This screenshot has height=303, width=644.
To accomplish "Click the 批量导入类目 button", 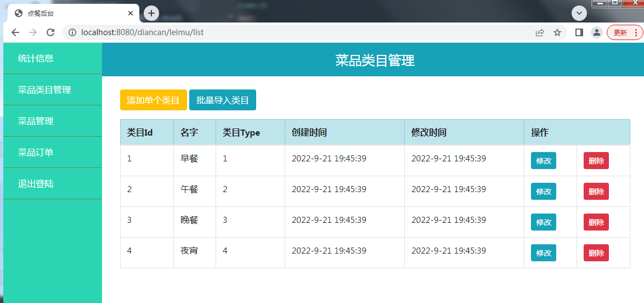I will click(223, 100).
